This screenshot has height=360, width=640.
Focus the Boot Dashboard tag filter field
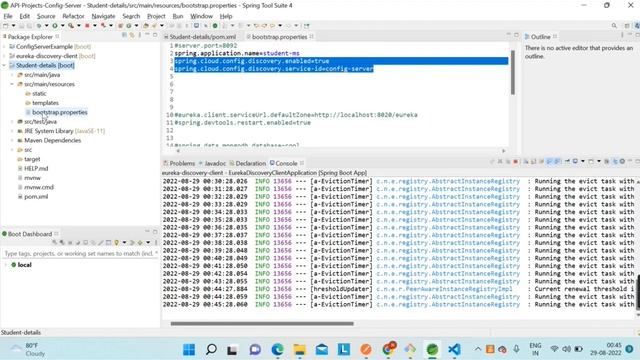pos(80,253)
